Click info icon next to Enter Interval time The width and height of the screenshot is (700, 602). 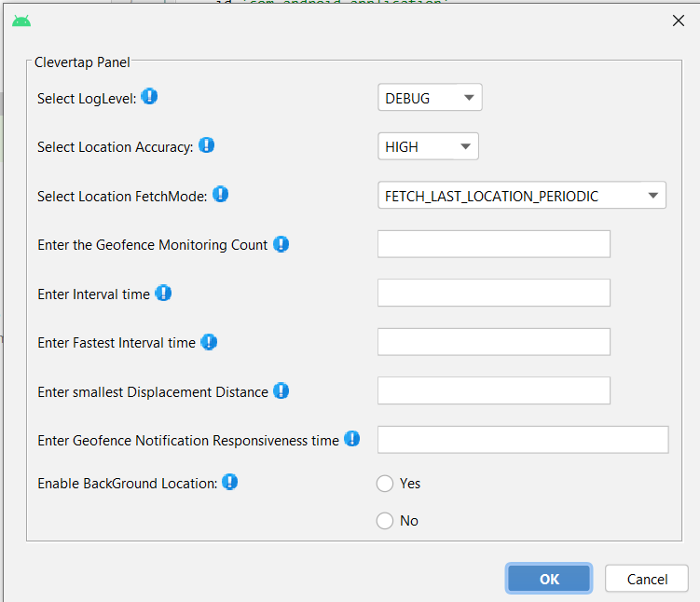[x=163, y=293]
